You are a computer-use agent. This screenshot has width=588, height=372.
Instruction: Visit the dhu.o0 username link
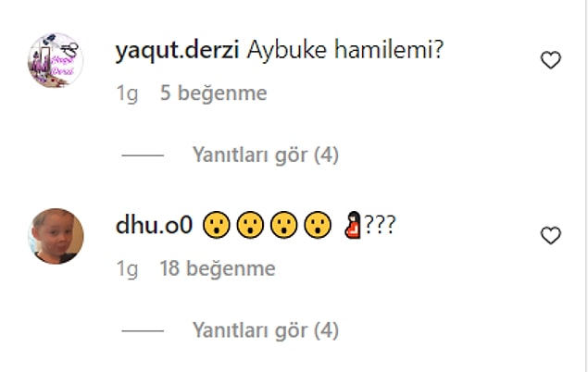pyautogui.click(x=154, y=225)
